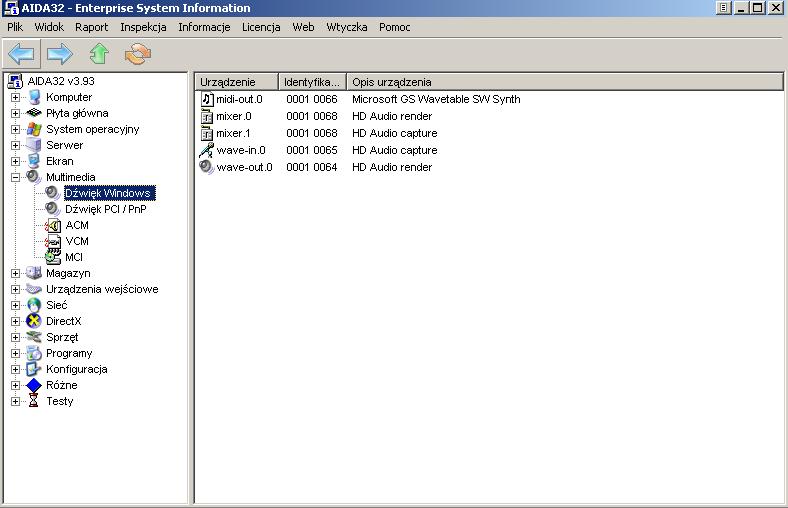Select Dźwięk PCI / PnP tree item
Image resolution: width=788 pixels, height=508 pixels.
point(106,209)
